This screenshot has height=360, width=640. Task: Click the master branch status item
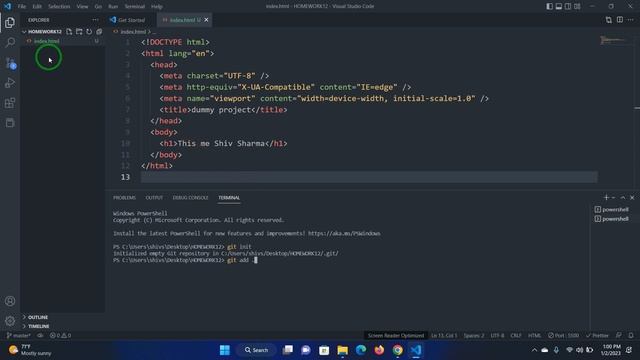click(19, 336)
